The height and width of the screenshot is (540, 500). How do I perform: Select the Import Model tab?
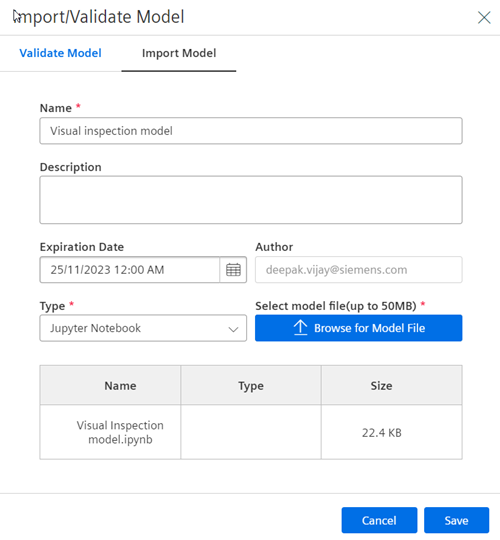(179, 53)
